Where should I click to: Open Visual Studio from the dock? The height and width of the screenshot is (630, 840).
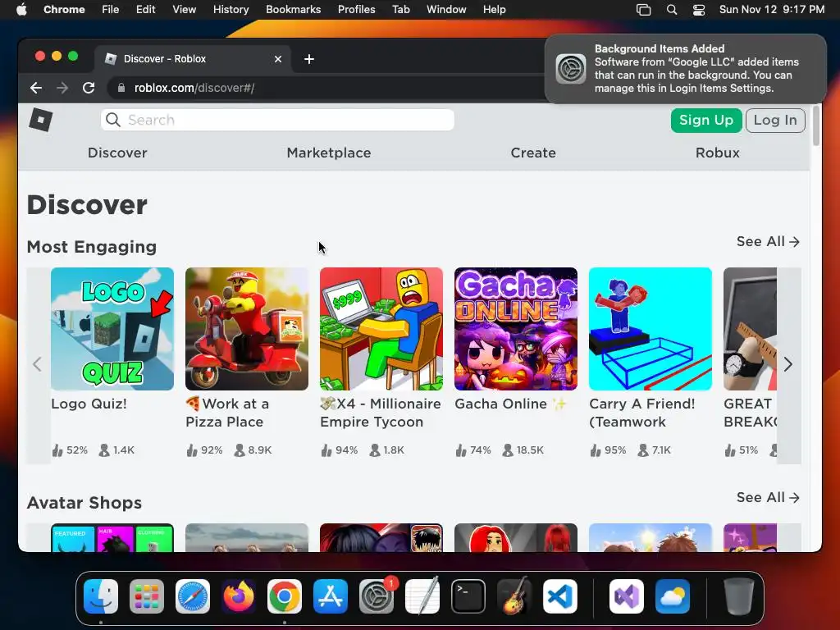pyautogui.click(x=627, y=596)
